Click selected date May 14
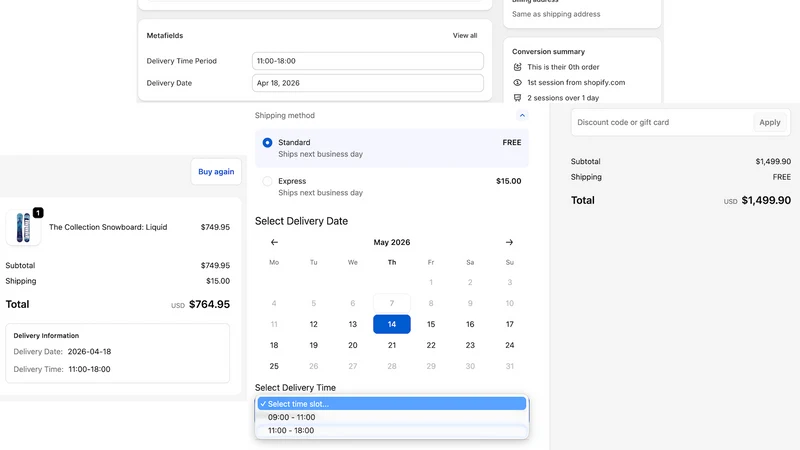Screen dimensions: 800x450 (392, 324)
